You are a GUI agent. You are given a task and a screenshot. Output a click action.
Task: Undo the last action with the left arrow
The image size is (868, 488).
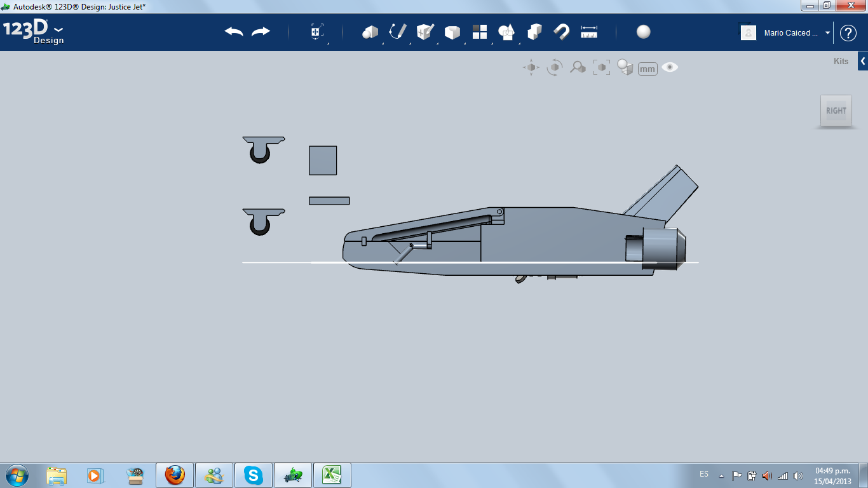coord(234,32)
